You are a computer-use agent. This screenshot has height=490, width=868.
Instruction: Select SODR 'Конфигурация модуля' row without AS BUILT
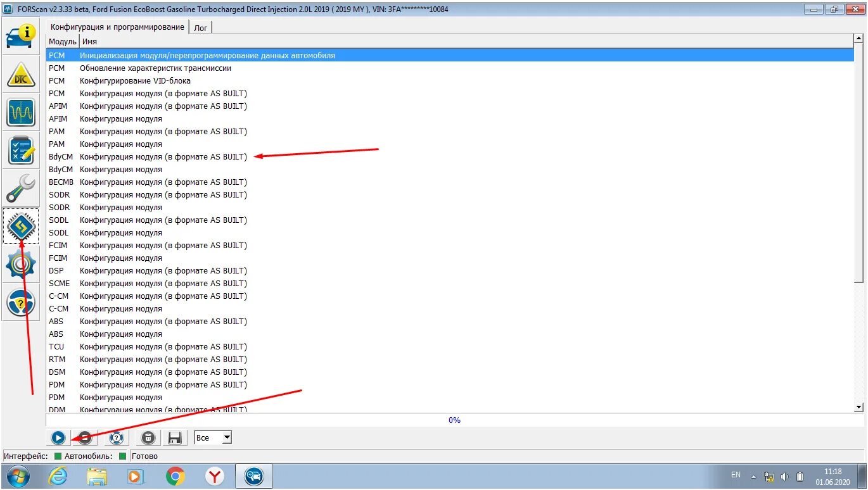coord(450,207)
